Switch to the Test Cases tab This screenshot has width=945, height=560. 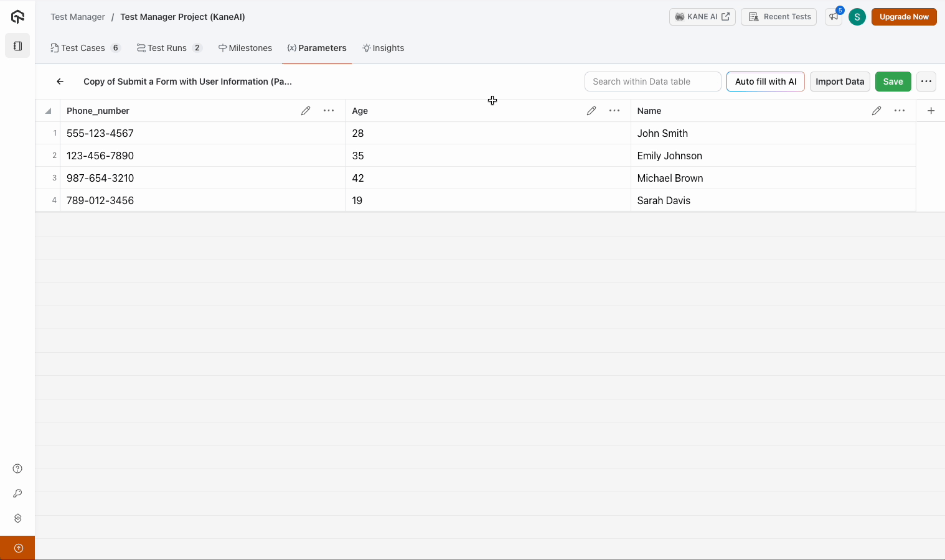coord(83,48)
